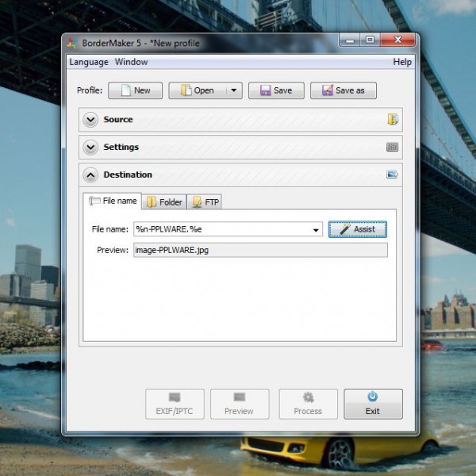The width and height of the screenshot is (476, 476).
Task: Switch to the FTP tab
Action: 205,202
